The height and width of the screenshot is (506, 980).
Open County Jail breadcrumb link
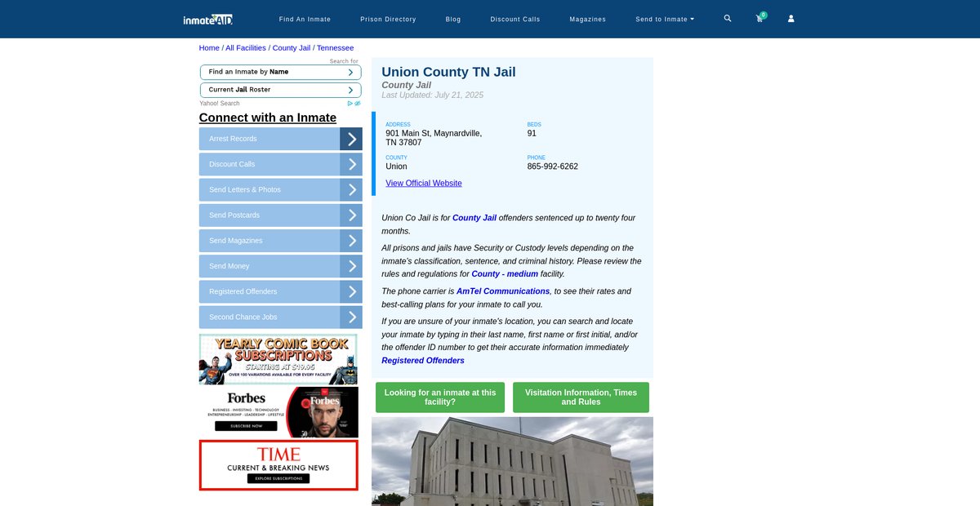click(292, 48)
